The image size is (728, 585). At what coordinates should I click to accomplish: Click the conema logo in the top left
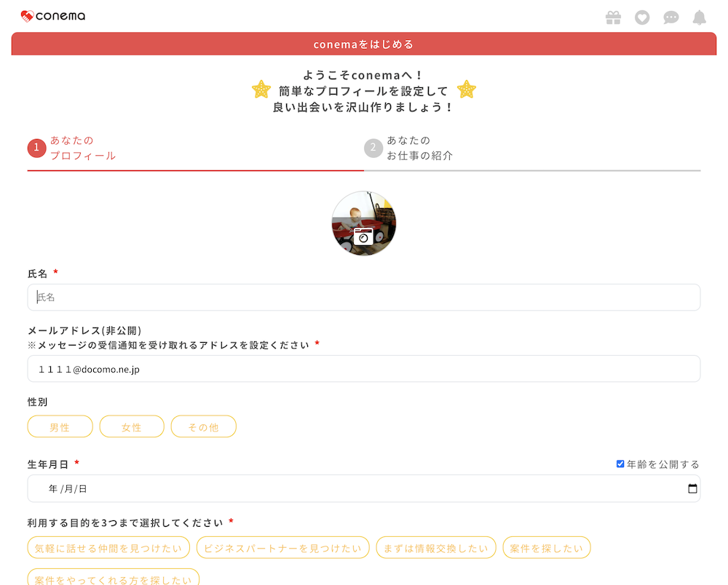click(x=52, y=15)
